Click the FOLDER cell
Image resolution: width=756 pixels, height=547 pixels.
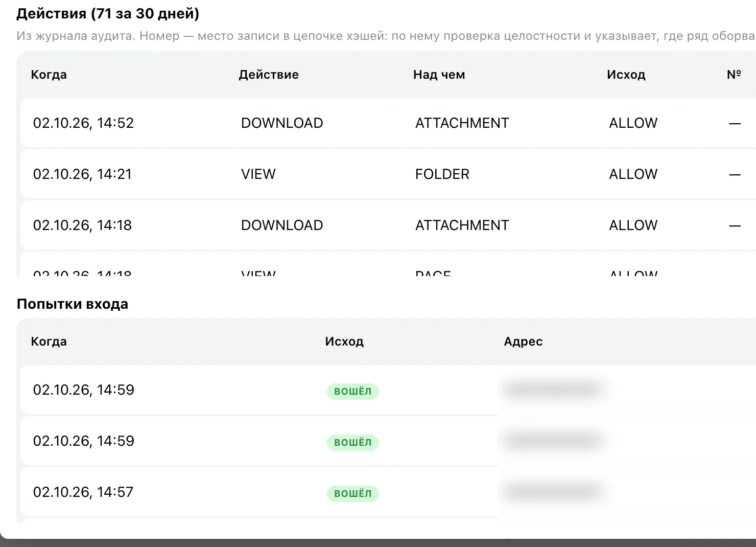tap(442, 174)
